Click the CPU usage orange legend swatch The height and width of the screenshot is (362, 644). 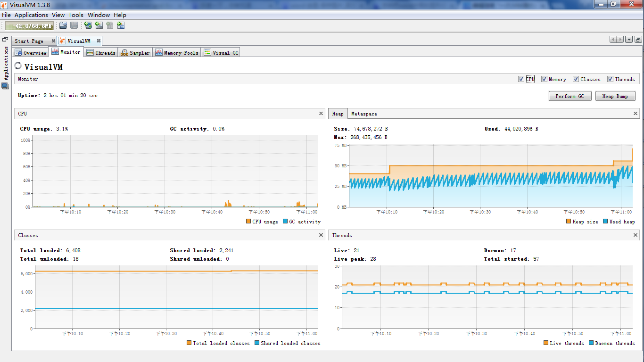coord(248,222)
